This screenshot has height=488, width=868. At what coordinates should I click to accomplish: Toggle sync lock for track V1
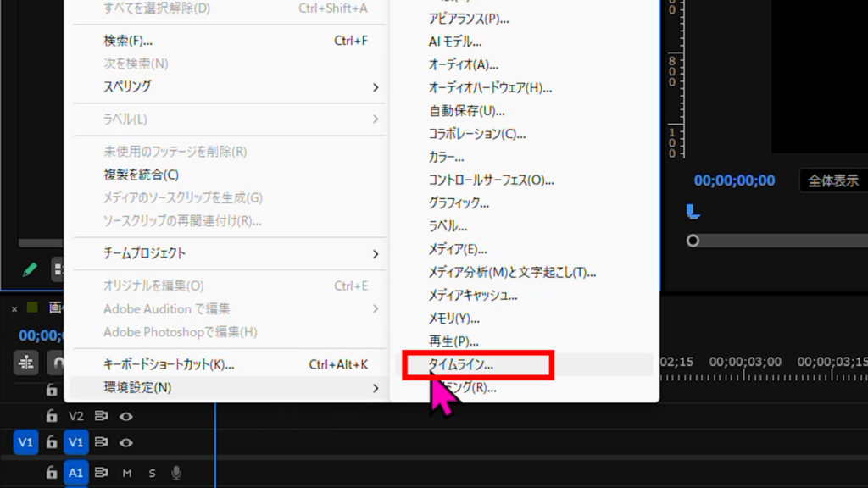[x=102, y=442]
